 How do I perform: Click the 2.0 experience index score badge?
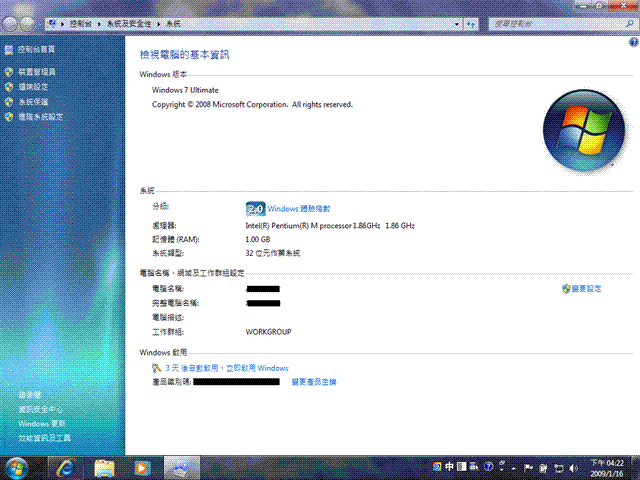(256, 209)
